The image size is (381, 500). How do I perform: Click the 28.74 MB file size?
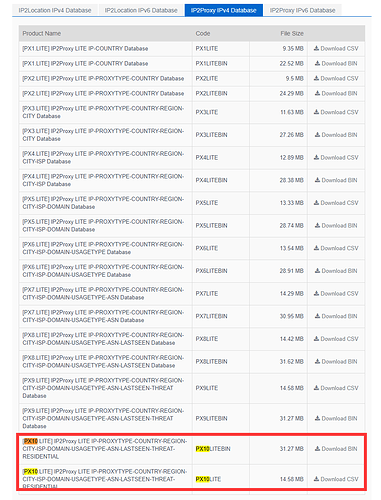(292, 226)
